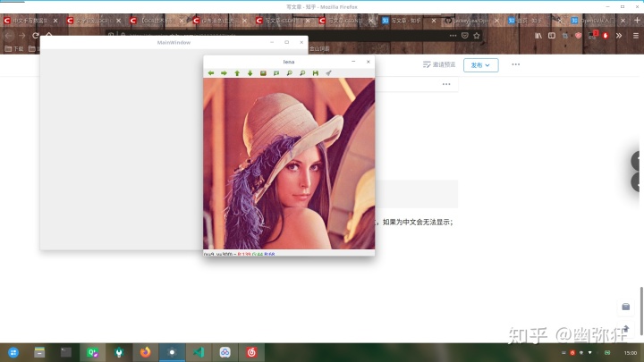Open 发布 publish dropdown
This screenshot has width=644, height=362.
(481, 65)
